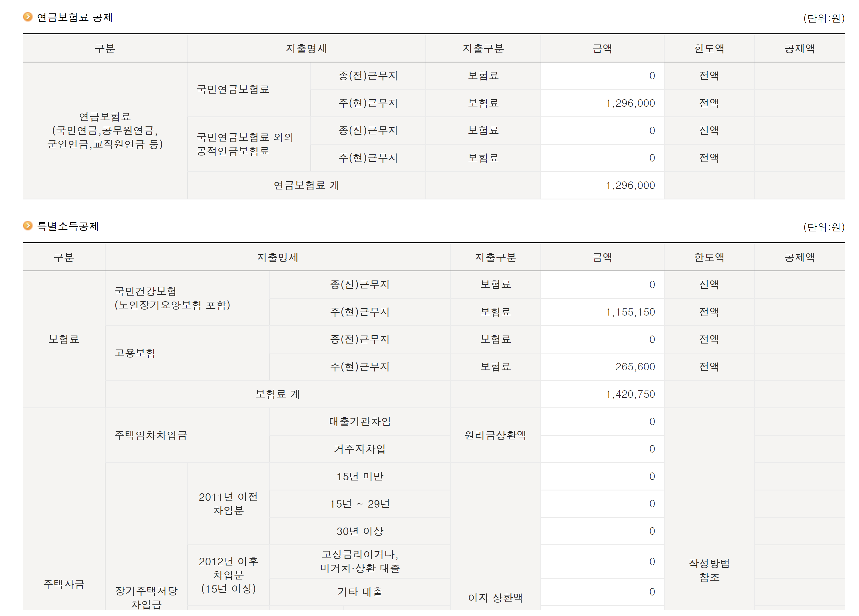This screenshot has width=859, height=616.
Task: Click the 거주자차입 amount field
Action: [602, 449]
